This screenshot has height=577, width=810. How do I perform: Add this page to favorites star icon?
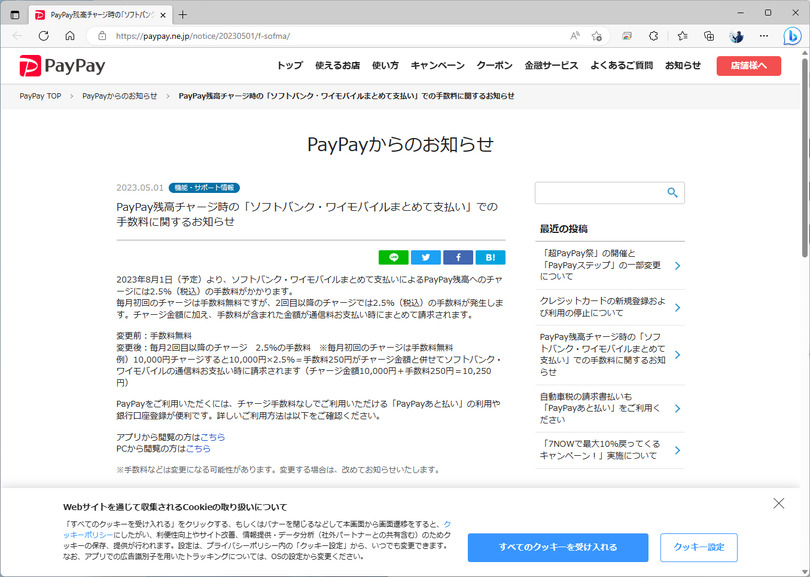(597, 36)
